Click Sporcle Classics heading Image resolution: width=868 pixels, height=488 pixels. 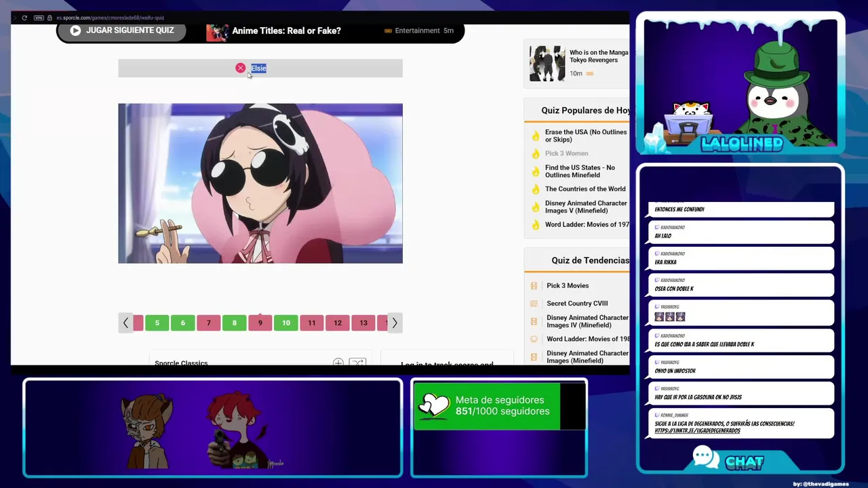[181, 363]
